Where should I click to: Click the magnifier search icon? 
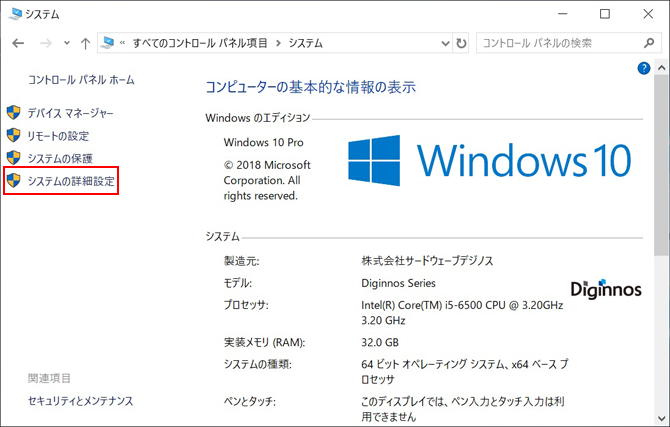[x=649, y=43]
